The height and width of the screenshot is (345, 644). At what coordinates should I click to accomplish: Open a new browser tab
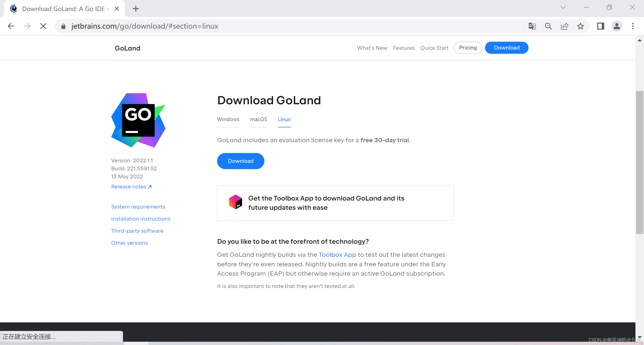[136, 9]
